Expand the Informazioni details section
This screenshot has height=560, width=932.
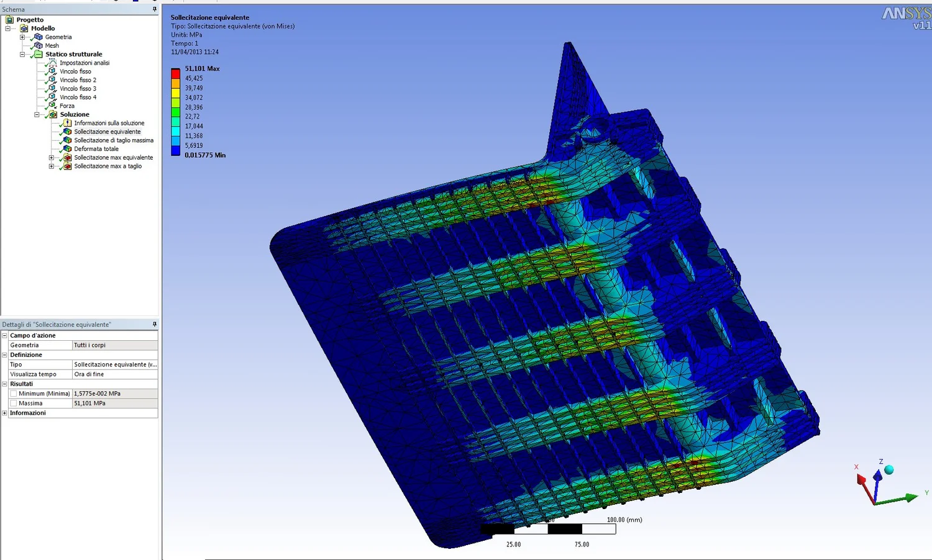pyautogui.click(x=4, y=413)
